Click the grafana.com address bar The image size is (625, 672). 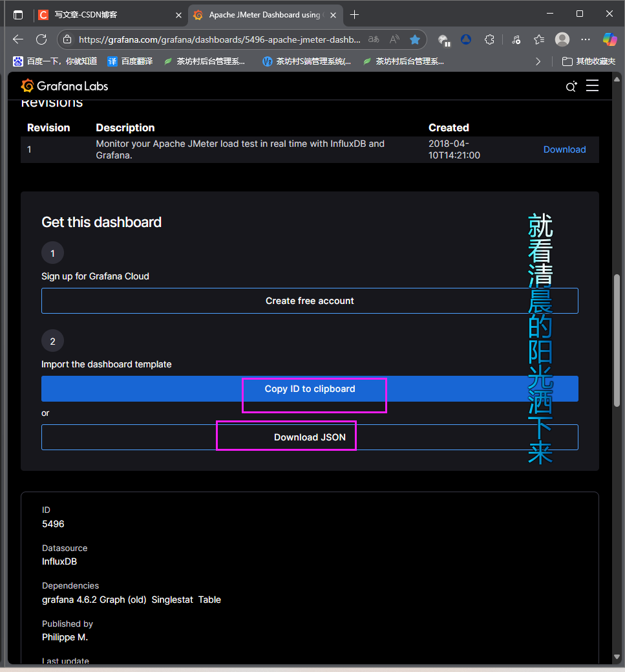(219, 39)
